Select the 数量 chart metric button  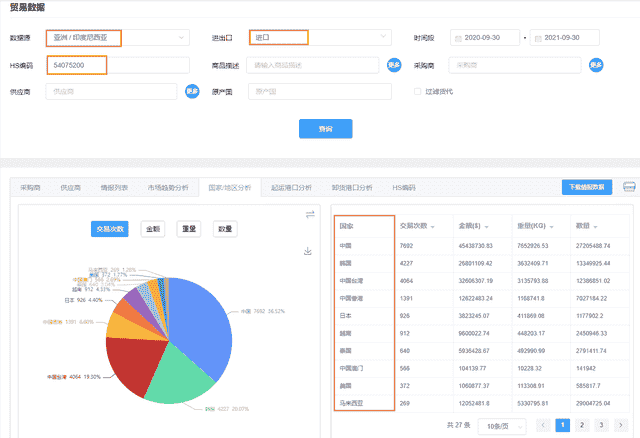[x=225, y=229]
